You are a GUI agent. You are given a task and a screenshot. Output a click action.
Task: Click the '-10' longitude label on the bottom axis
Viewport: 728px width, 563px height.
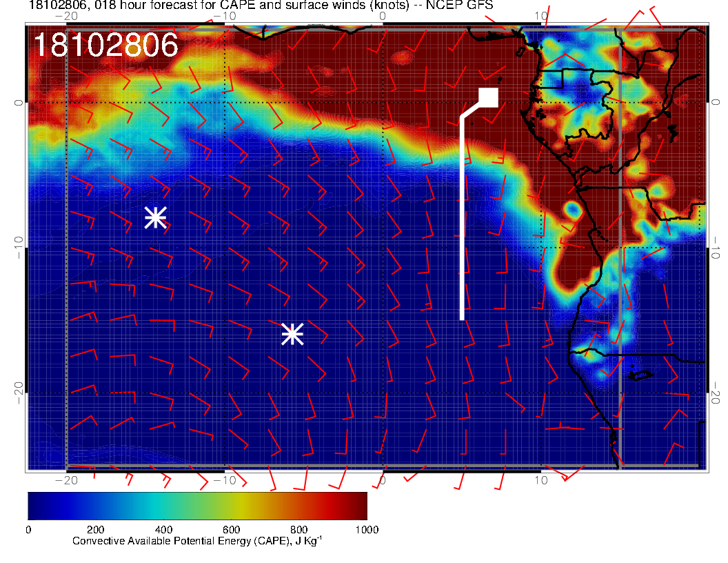tap(224, 480)
